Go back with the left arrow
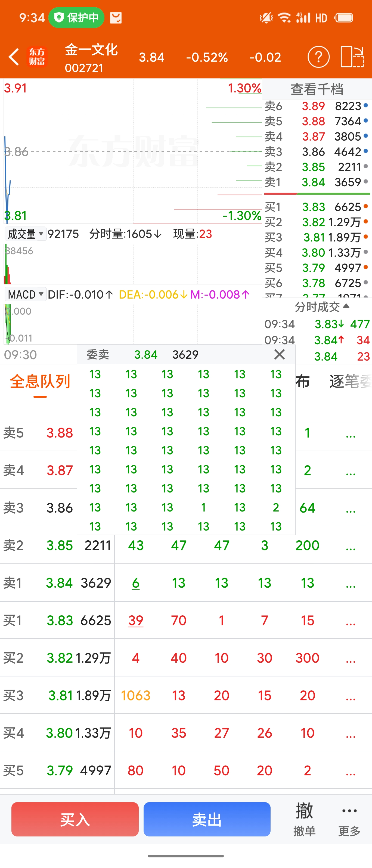 click(14, 57)
